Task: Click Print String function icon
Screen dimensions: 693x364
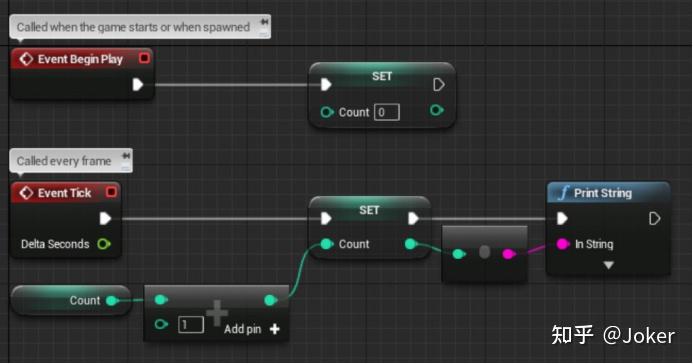Action: click(x=564, y=193)
